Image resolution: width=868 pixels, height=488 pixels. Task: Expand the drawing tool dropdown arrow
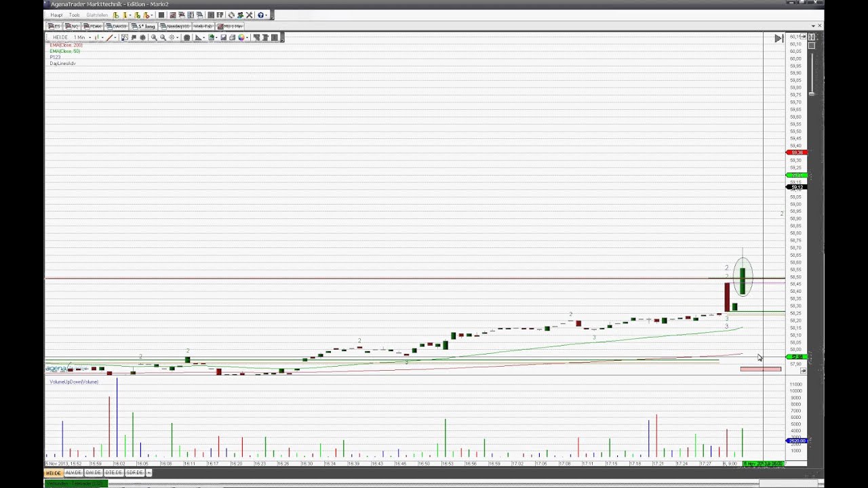pyautogui.click(x=115, y=37)
